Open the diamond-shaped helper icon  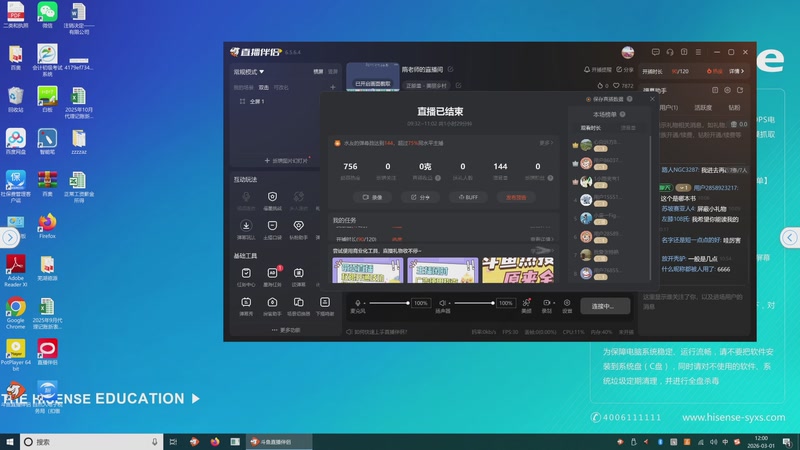click(x=298, y=226)
